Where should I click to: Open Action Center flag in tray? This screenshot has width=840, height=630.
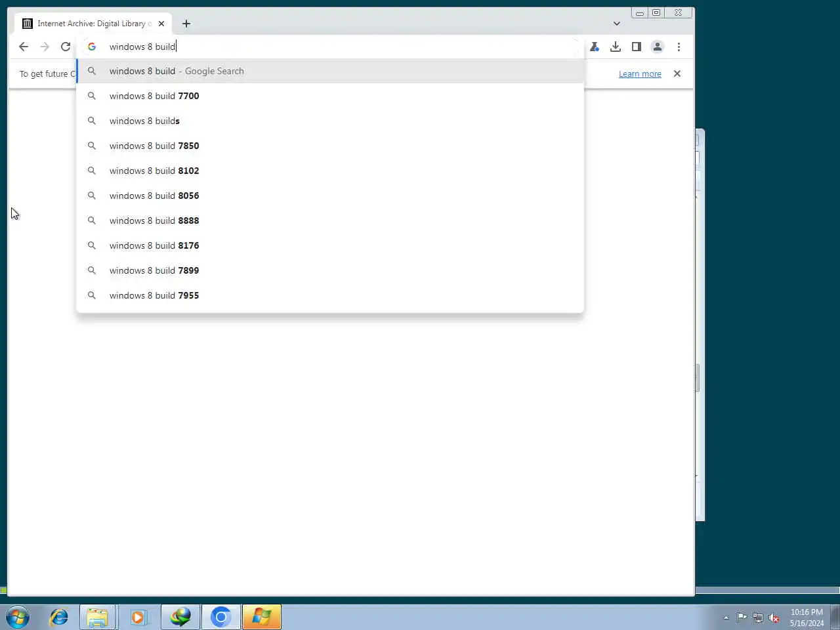[742, 618]
